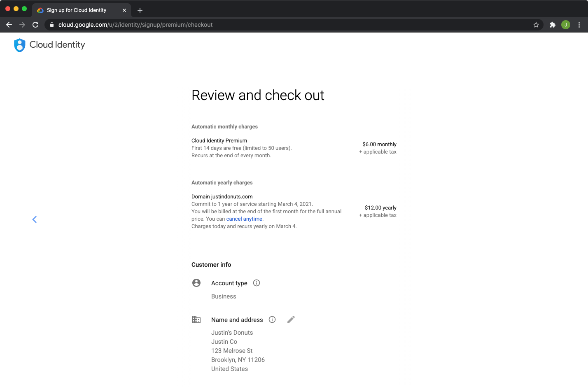Screen dimensions: 588x387
Task: Click the building icon beside Name and address
Action: [x=196, y=319]
